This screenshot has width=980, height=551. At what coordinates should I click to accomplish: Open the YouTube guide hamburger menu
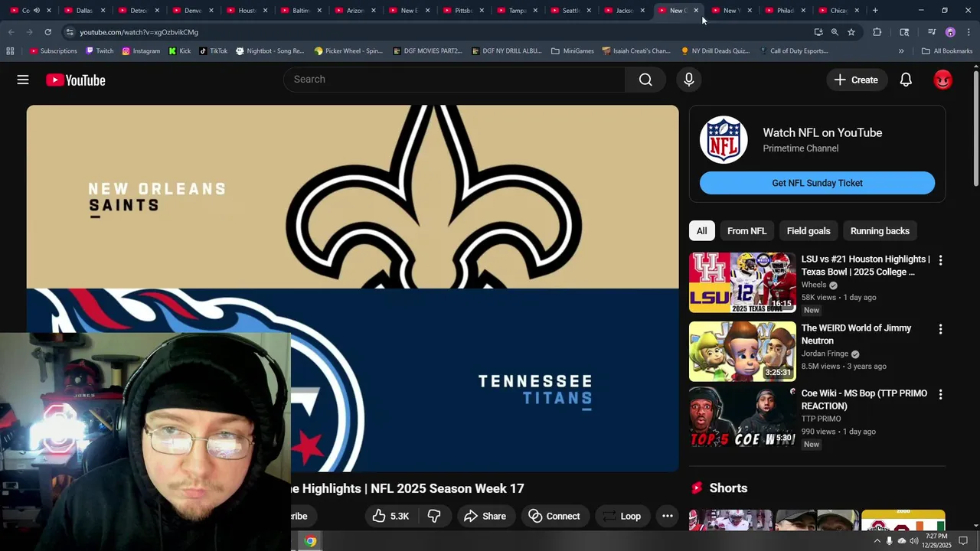tap(23, 80)
